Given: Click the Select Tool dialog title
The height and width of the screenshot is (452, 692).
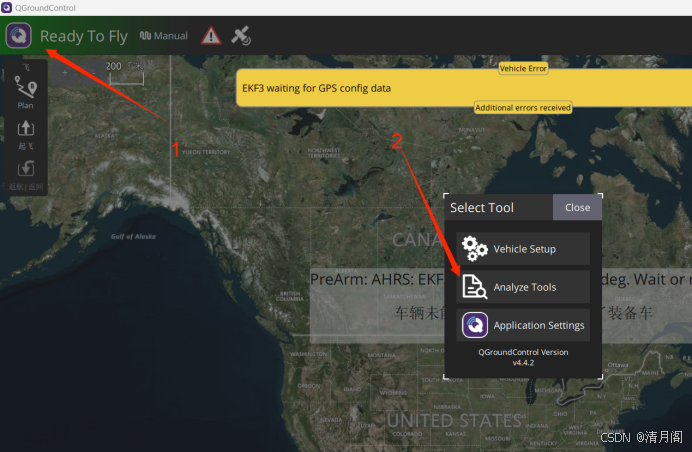Looking at the screenshot, I should (481, 207).
